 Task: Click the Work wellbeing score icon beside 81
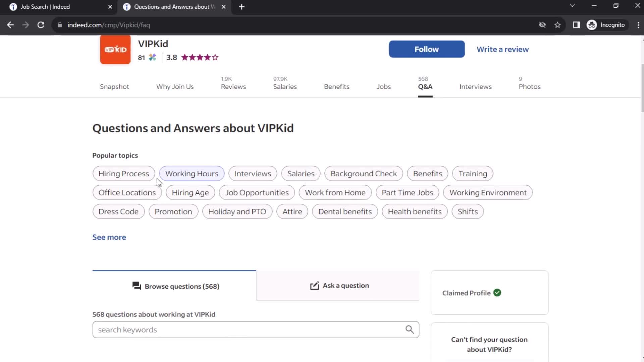click(x=152, y=57)
